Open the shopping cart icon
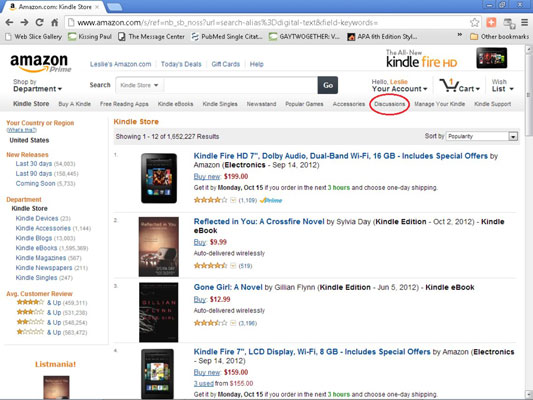Image resolution: width=533 pixels, height=400 pixels. [x=459, y=85]
